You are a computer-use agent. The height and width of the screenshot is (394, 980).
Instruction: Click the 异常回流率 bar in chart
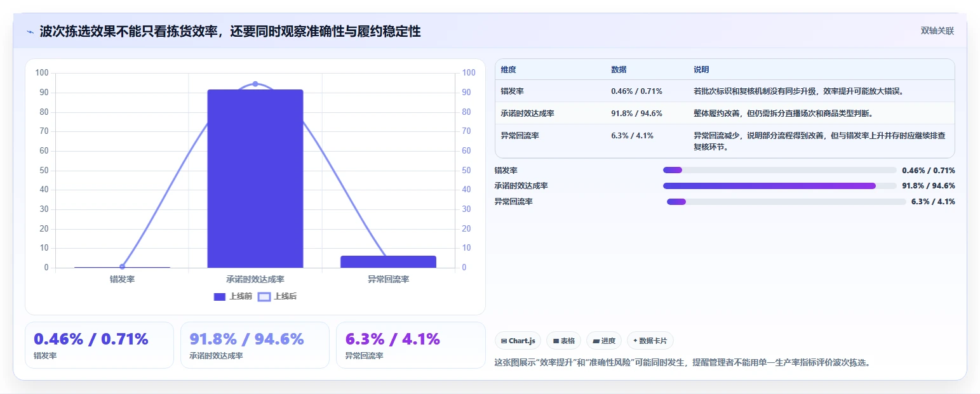pyautogui.click(x=389, y=261)
